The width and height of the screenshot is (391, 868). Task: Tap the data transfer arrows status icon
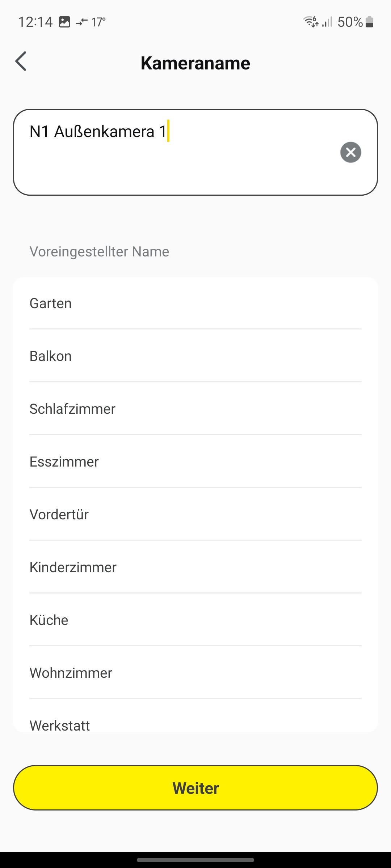pos(81,22)
